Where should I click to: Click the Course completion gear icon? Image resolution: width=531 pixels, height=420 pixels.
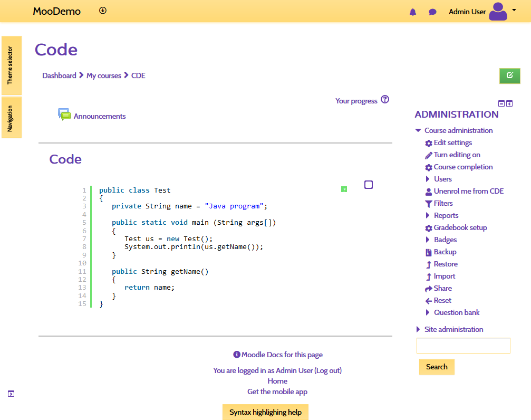point(429,167)
